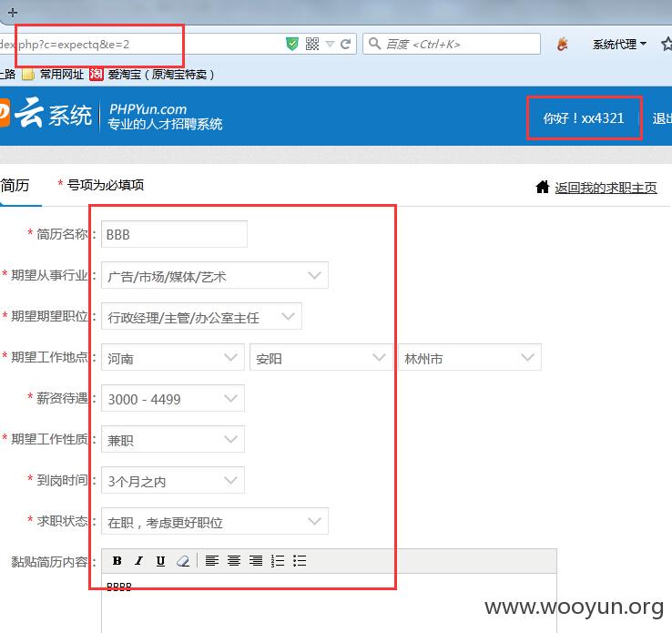Expand the 求职状态 dropdown
The width and height of the screenshot is (672, 633).
(x=215, y=521)
